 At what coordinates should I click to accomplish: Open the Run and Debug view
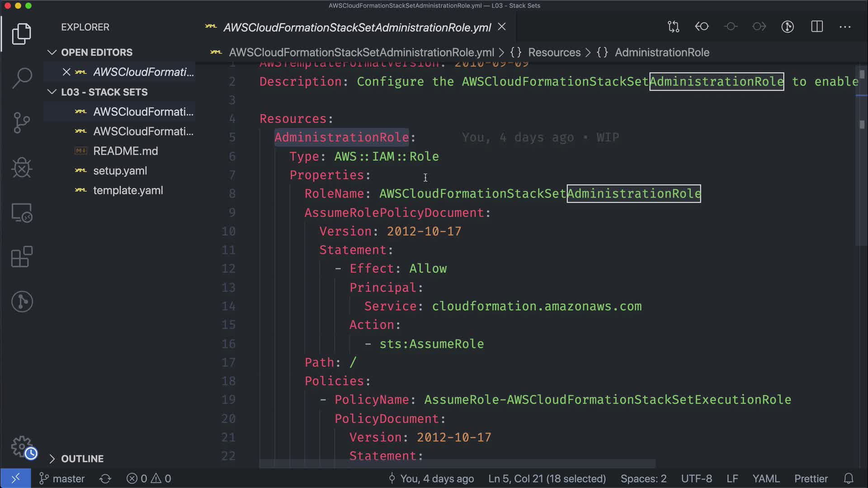(22, 168)
